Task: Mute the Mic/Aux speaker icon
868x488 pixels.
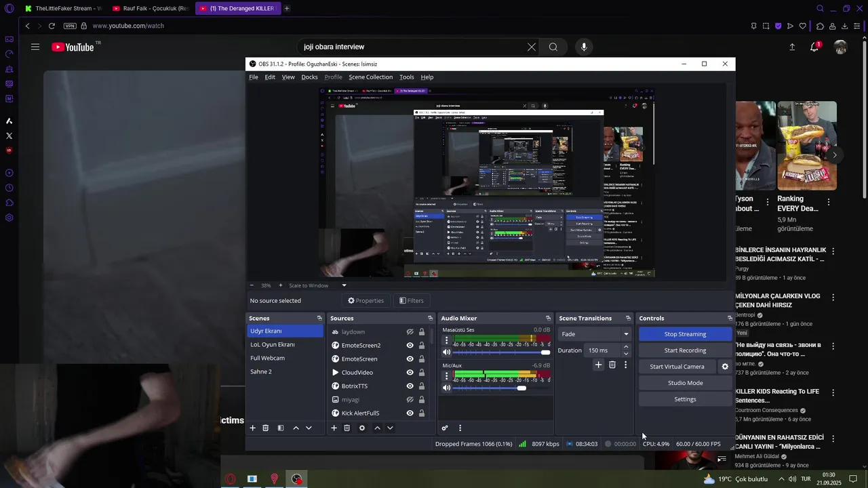Action: coord(446,388)
